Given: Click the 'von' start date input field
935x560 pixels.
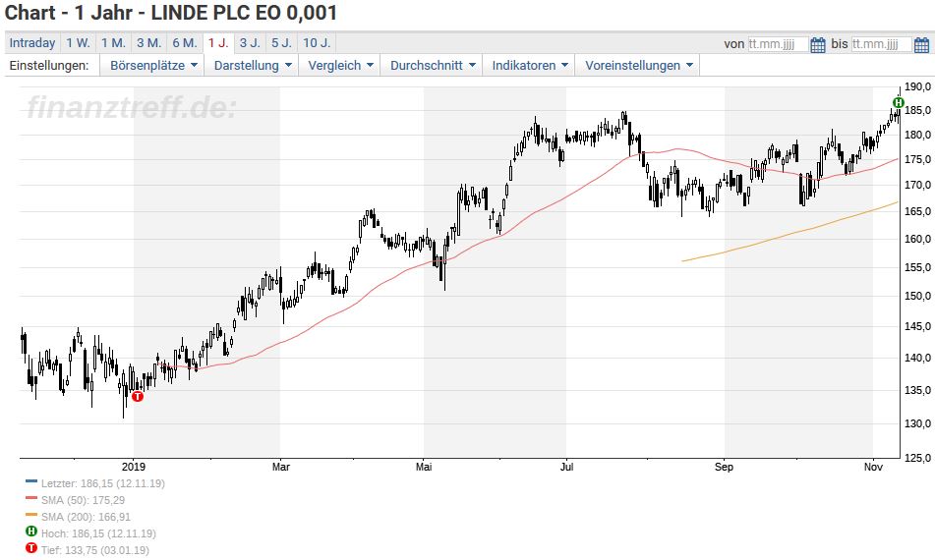Looking at the screenshot, I should pos(778,44).
